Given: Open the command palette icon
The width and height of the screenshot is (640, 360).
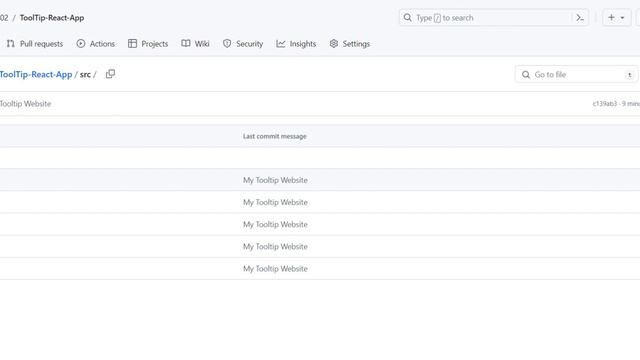Looking at the screenshot, I should coord(580,18).
